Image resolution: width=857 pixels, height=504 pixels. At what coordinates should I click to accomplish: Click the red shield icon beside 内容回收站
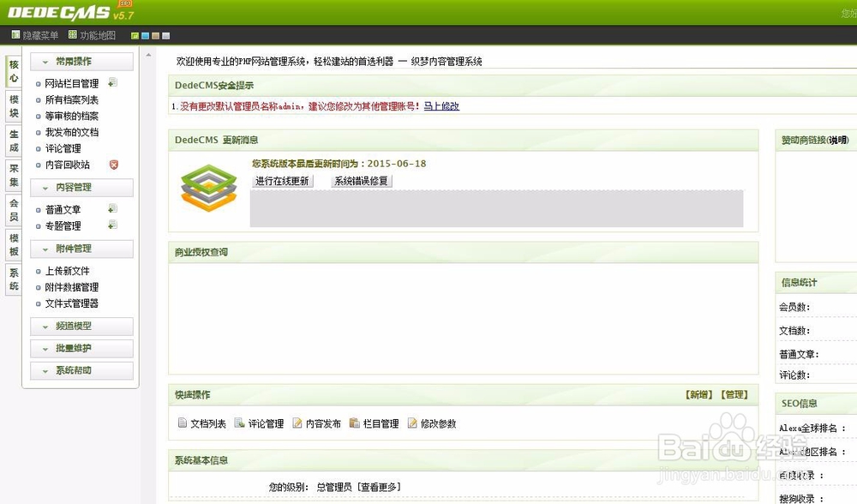click(x=114, y=165)
